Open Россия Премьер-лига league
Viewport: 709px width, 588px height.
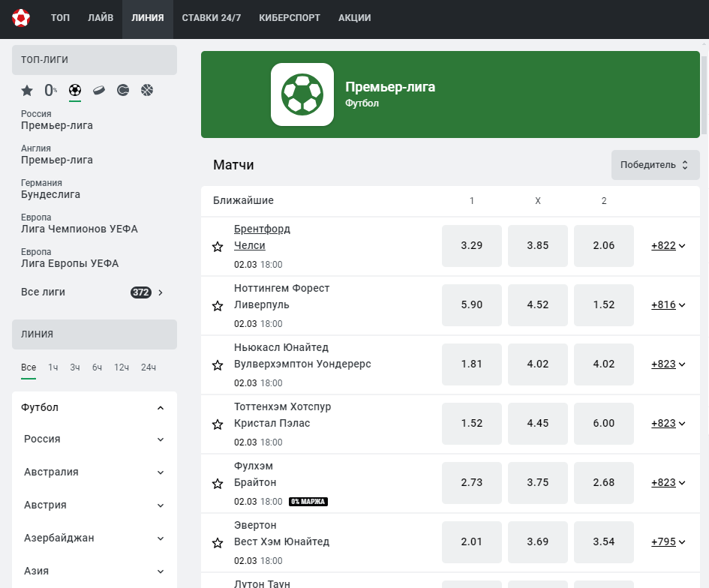[56, 120]
